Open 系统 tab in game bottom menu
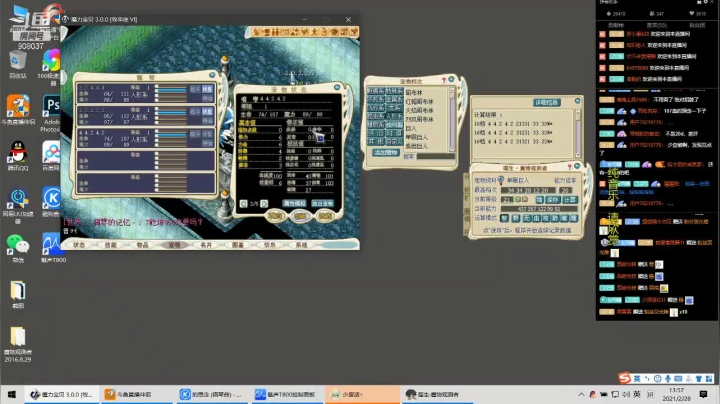 coord(301,245)
